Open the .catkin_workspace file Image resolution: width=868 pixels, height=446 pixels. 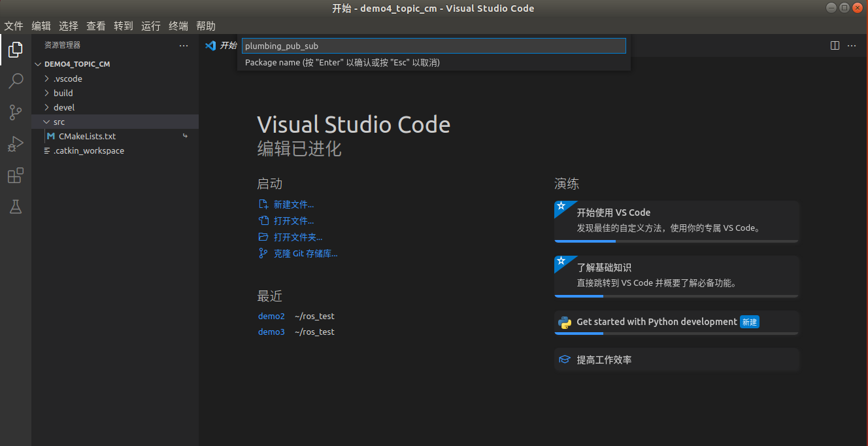tap(89, 150)
